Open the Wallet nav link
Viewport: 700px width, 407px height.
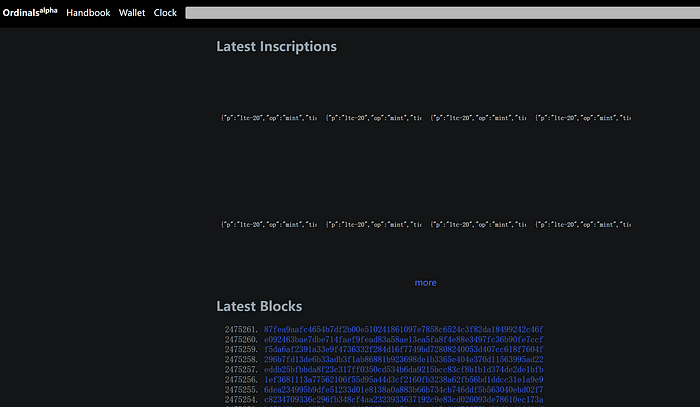(132, 13)
